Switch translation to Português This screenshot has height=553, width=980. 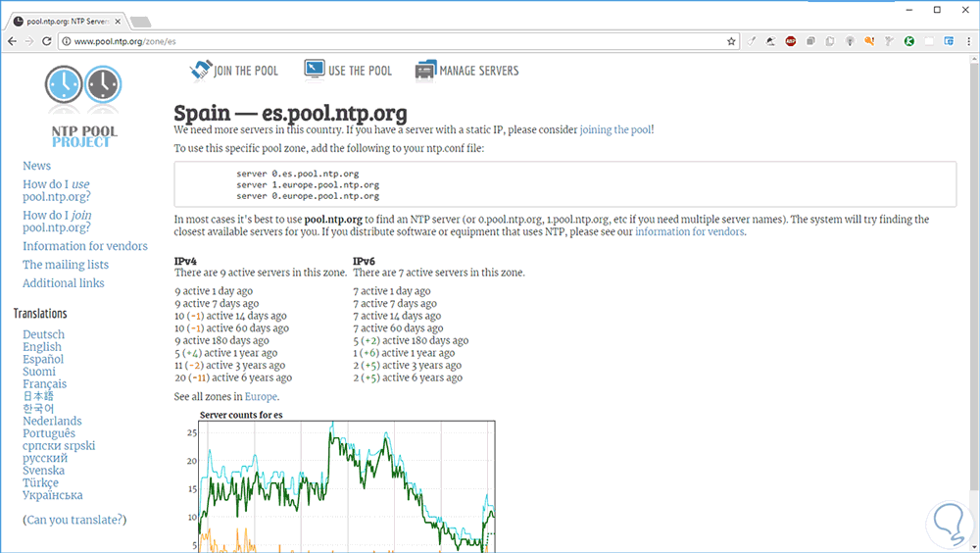coord(49,433)
